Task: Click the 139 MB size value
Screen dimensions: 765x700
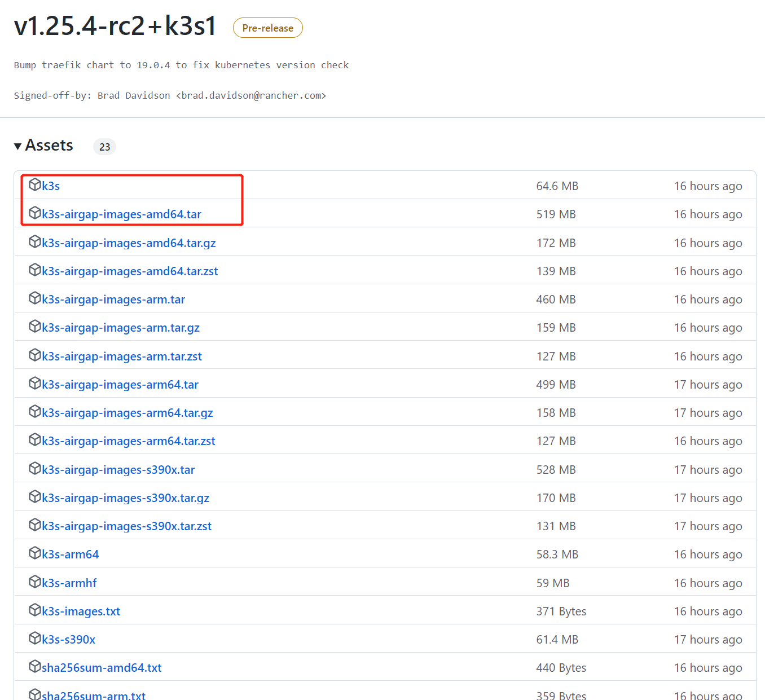Action: pyautogui.click(x=556, y=271)
